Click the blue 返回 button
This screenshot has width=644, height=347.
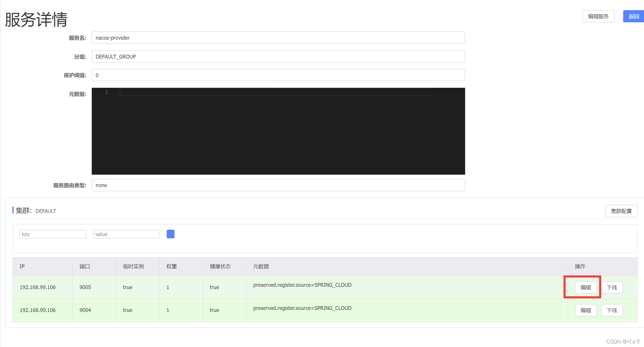click(633, 16)
